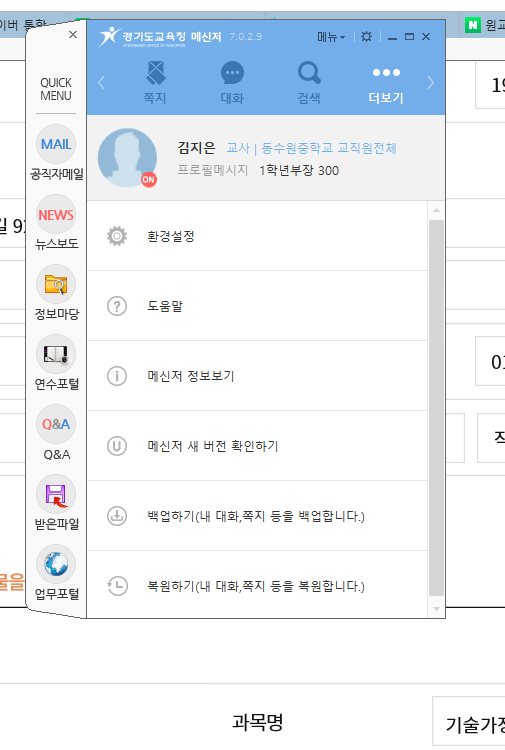505x750 pixels.
Task: Open the 연수포털 book icon
Action: point(56,354)
